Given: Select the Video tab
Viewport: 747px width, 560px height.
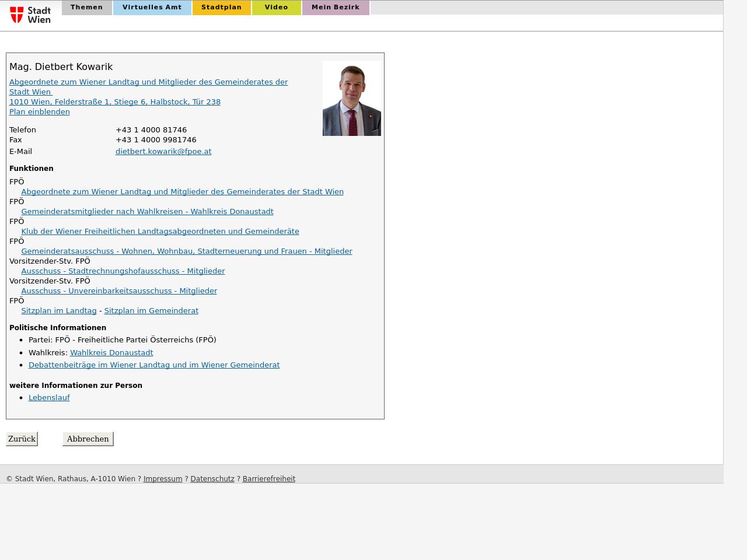Looking at the screenshot, I should tap(276, 8).
